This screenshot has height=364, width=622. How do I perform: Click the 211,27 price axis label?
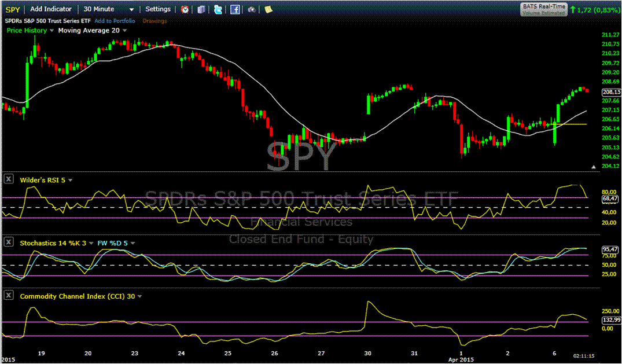[611, 35]
